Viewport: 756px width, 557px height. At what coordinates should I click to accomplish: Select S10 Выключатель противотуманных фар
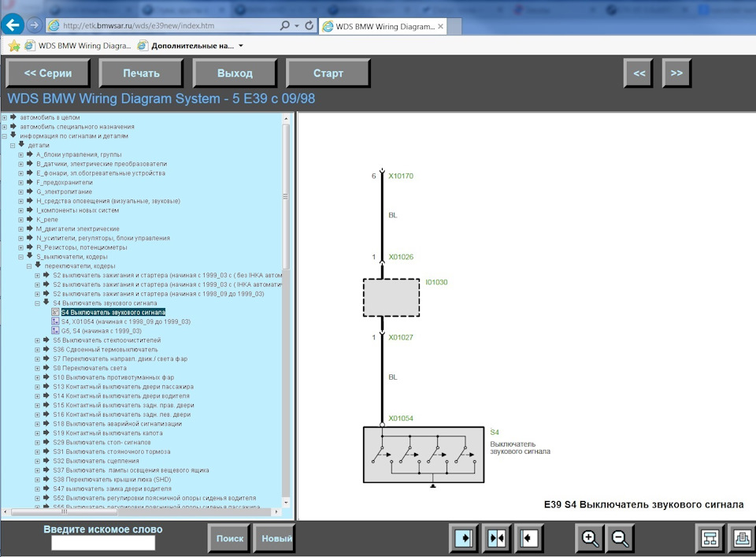point(113,377)
